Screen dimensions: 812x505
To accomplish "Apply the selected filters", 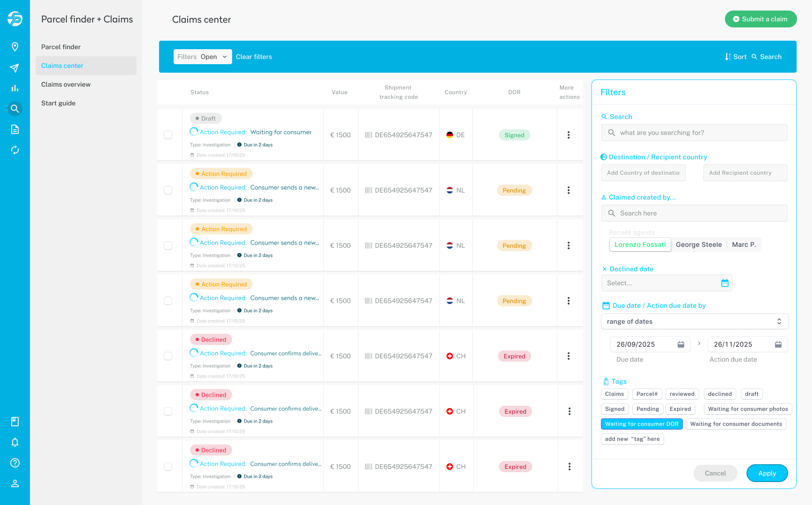I will 767,473.
